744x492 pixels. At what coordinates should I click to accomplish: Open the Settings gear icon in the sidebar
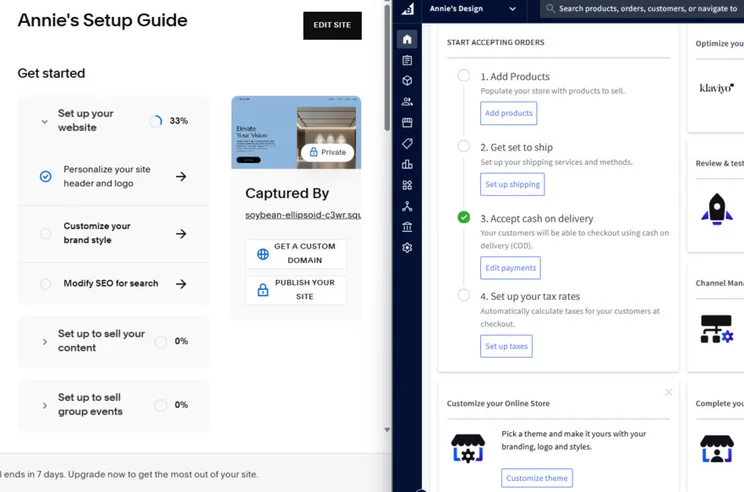[x=407, y=248]
